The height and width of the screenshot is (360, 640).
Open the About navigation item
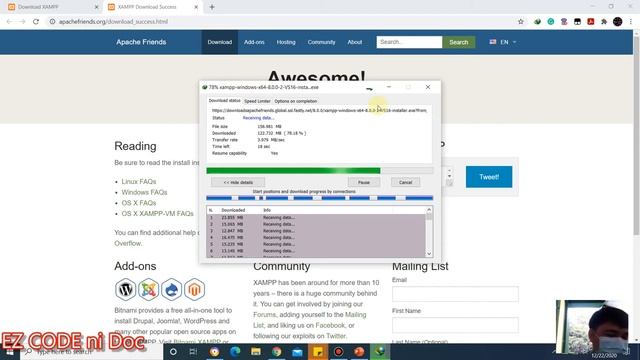point(355,42)
